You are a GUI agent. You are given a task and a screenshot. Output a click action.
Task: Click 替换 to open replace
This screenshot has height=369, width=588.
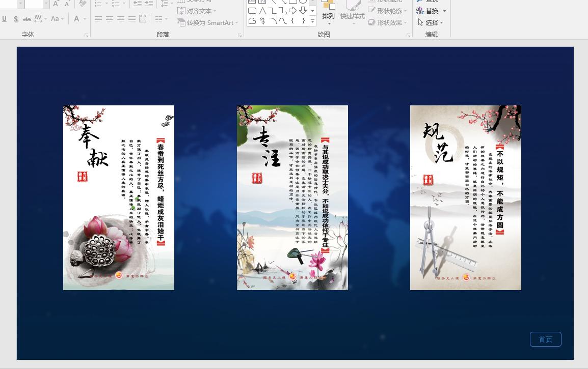(x=432, y=11)
